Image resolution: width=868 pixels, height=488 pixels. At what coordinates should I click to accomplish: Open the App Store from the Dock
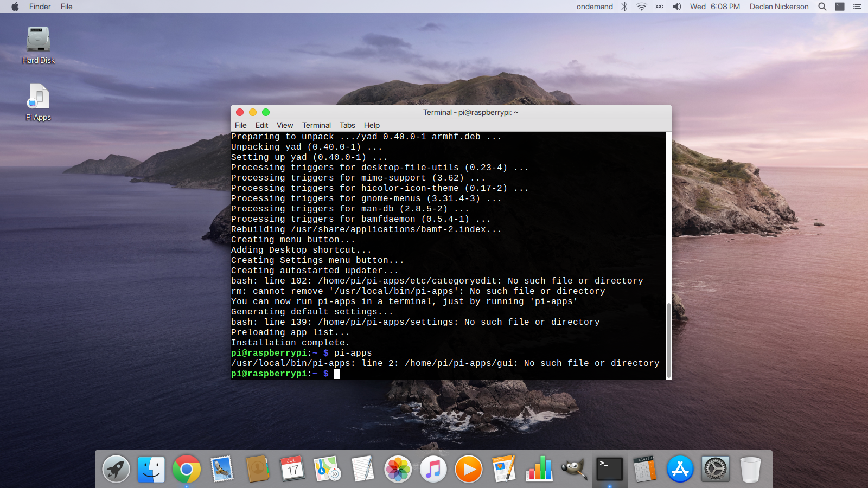pos(680,469)
